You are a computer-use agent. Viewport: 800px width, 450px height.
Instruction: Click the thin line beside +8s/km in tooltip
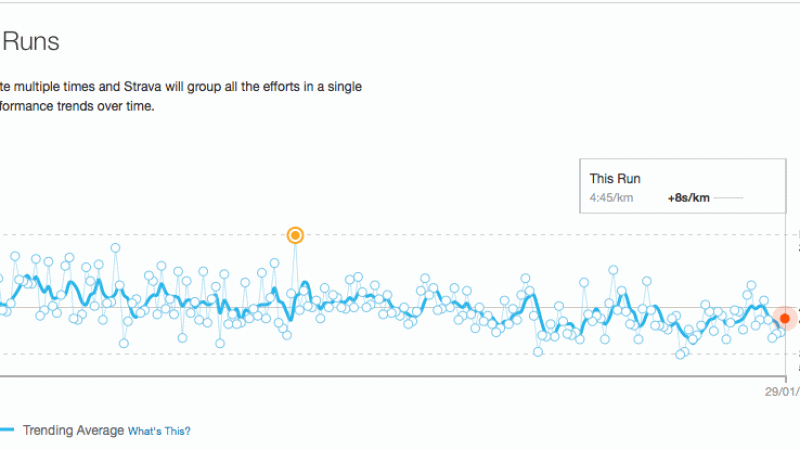coord(729,198)
